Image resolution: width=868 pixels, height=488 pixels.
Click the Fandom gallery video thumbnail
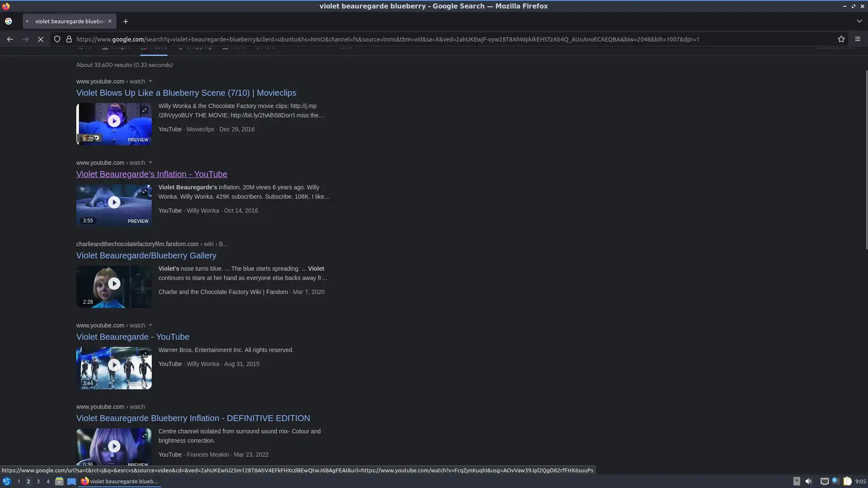coord(114,286)
